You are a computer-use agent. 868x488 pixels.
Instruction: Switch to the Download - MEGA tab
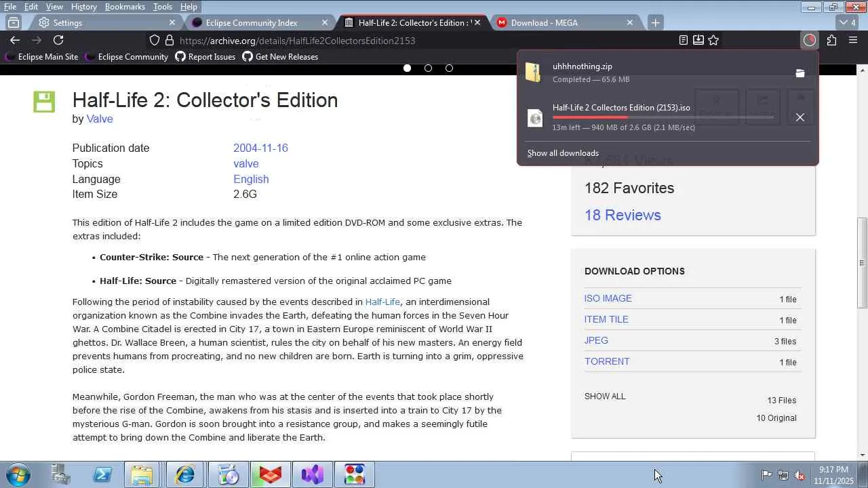coord(564,22)
